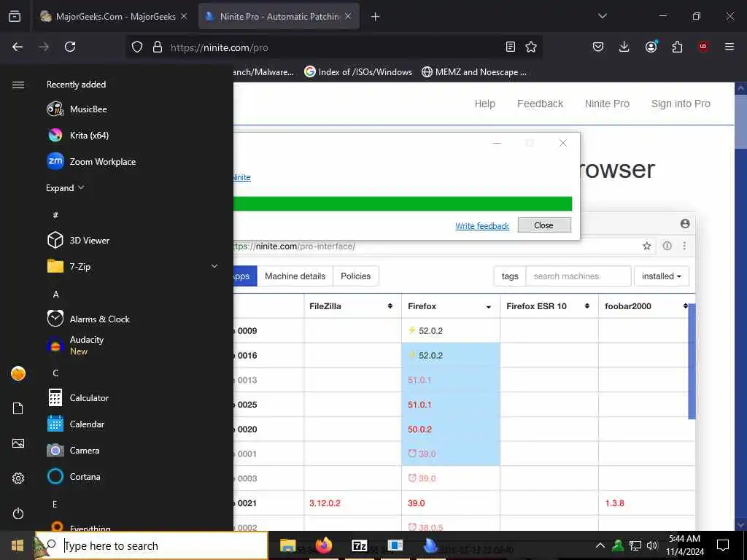Open Index of /ISOs/Windows bookmark
Viewport: 747px width, 560px height.
358,72
